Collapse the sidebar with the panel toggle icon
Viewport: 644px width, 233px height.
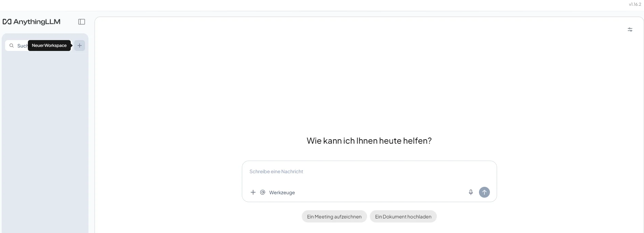coord(82,22)
